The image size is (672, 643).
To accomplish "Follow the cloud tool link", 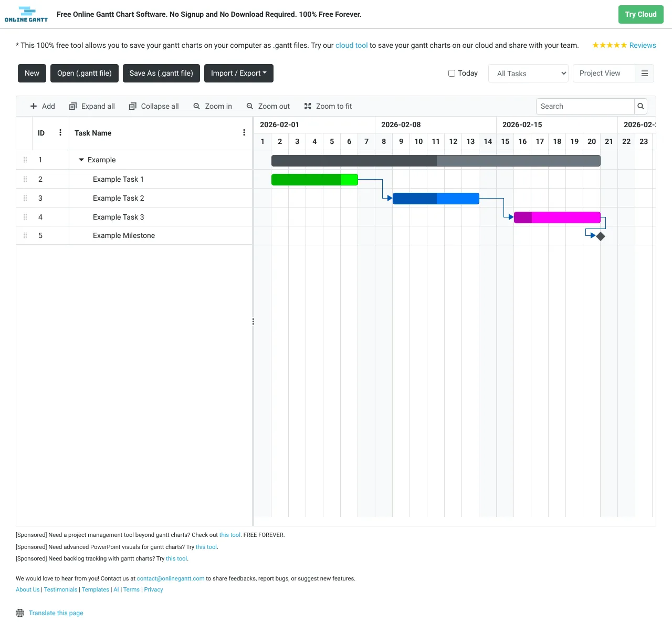I will [x=351, y=45].
